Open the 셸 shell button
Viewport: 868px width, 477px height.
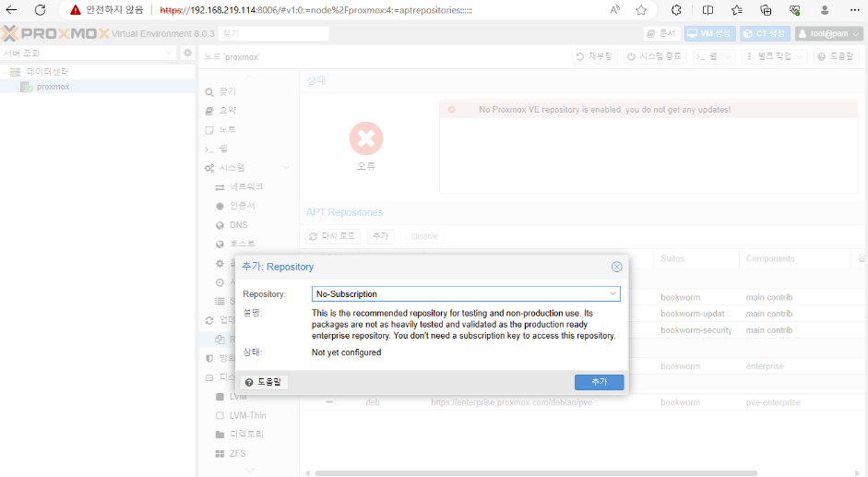pos(707,56)
